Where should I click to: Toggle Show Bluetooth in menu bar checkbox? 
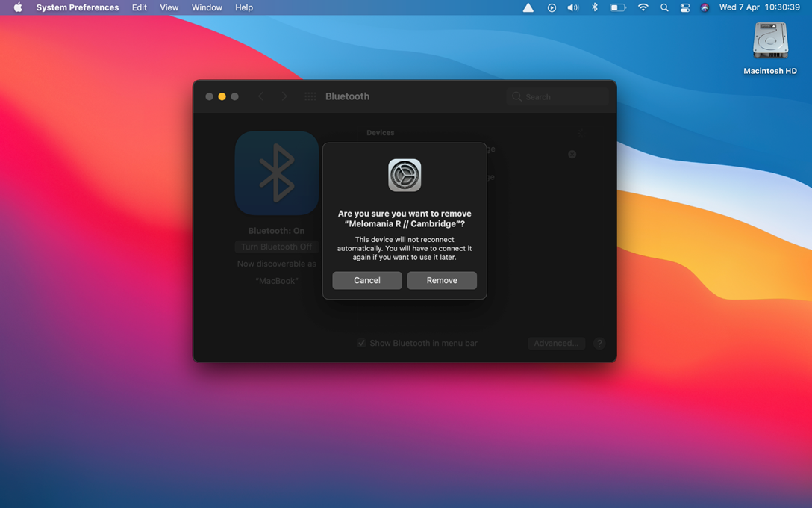point(362,343)
